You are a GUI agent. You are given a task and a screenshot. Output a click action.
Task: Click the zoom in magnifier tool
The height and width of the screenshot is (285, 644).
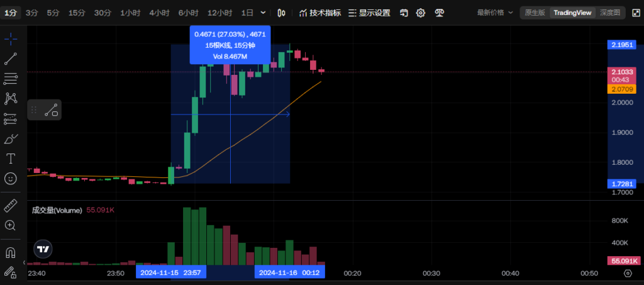coord(11,225)
